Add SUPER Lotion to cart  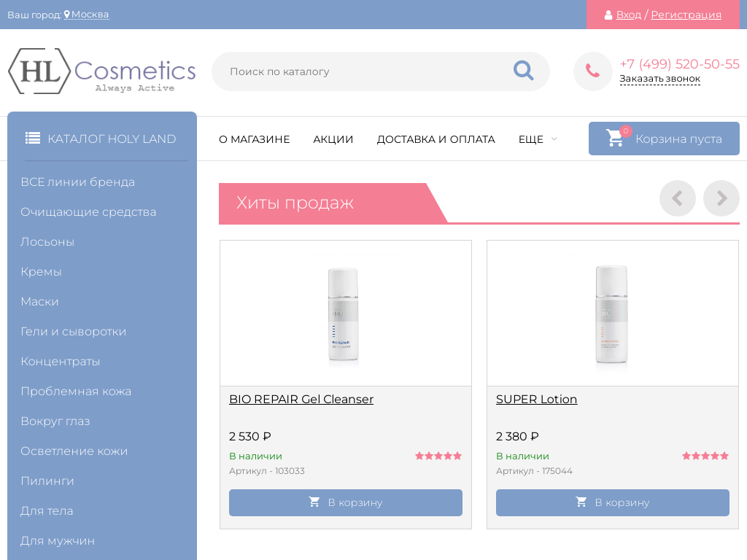click(x=612, y=502)
